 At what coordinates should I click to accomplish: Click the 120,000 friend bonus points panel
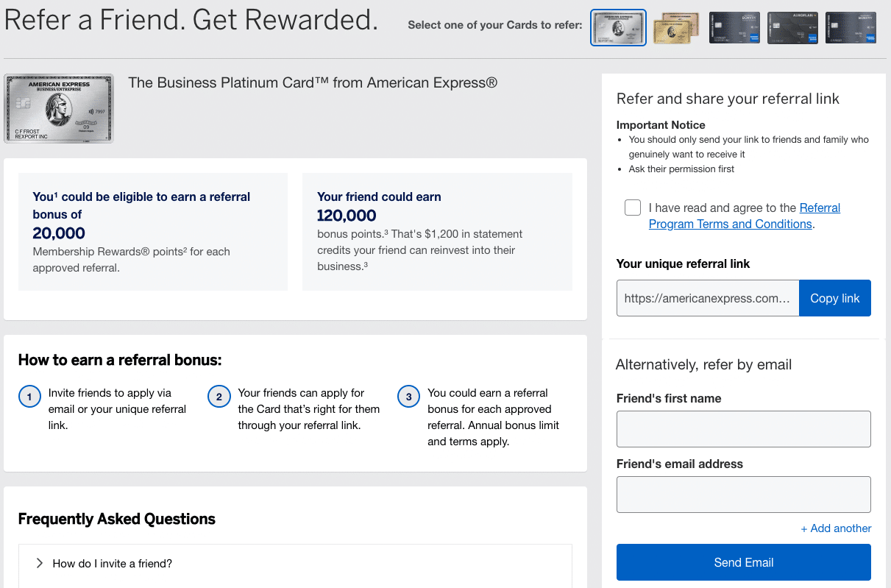[437, 232]
